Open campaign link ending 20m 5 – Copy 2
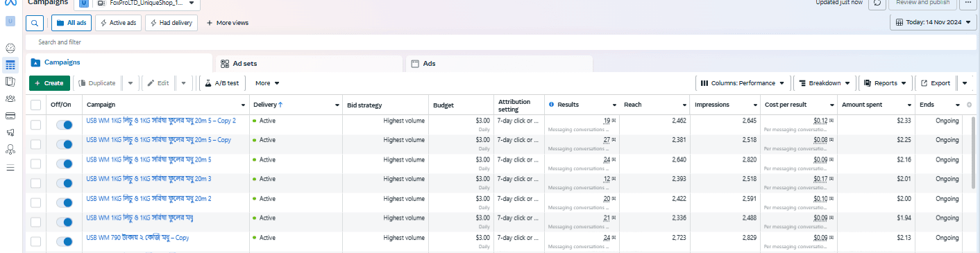This screenshot has height=253, width=980. tap(161, 121)
